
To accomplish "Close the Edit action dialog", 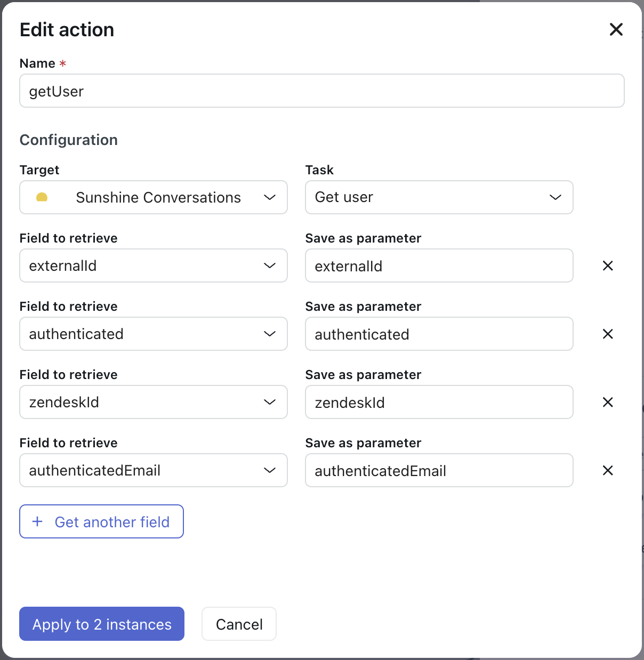I will (x=616, y=29).
